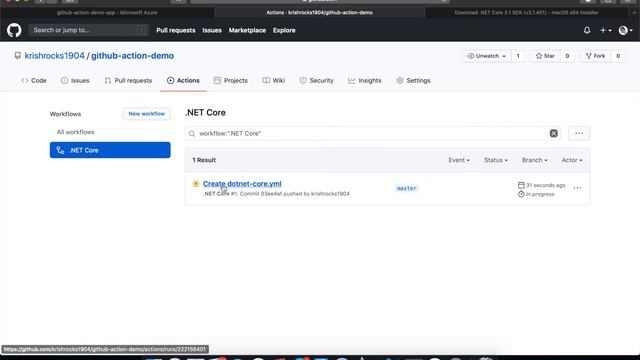Viewport: 640px width, 360px height.
Task: Switch to the Security tab
Action: pyautogui.click(x=317, y=81)
